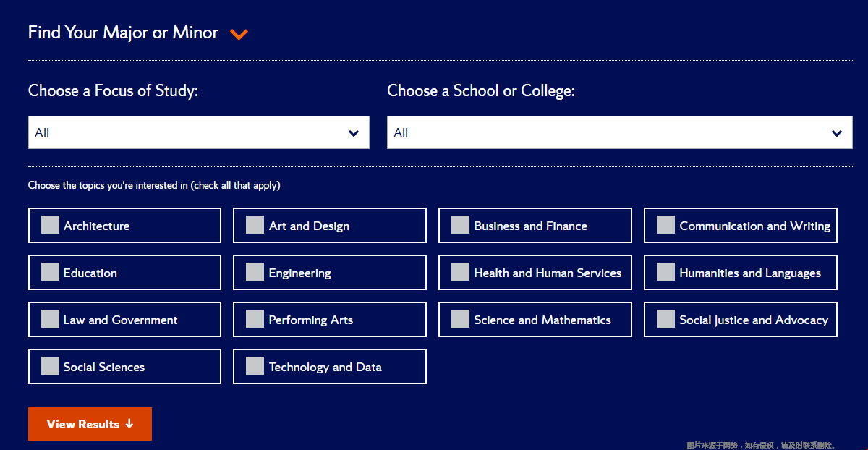Tick the Communication and Writing checkbox
Screen dimensions: 868x450
coord(665,225)
